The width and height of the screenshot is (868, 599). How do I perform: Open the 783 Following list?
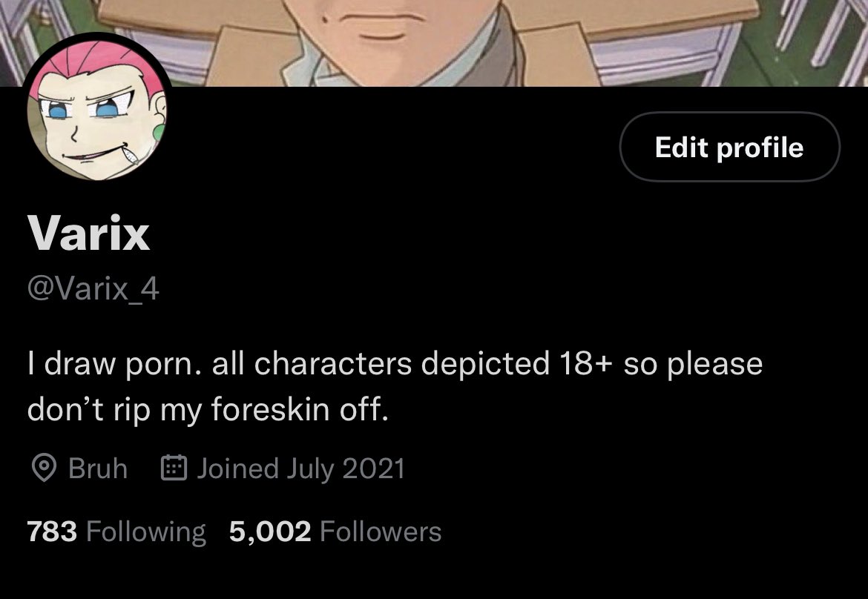click(116, 532)
